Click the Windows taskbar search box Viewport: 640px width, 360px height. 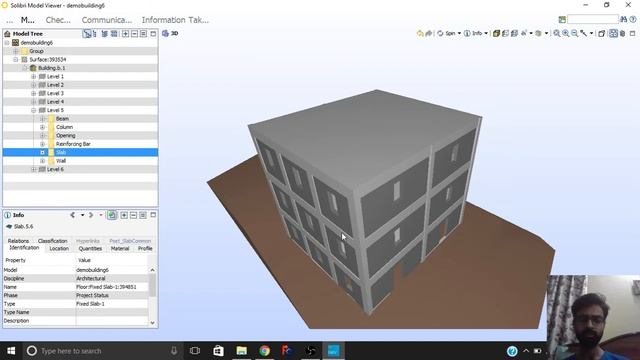[x=102, y=351]
